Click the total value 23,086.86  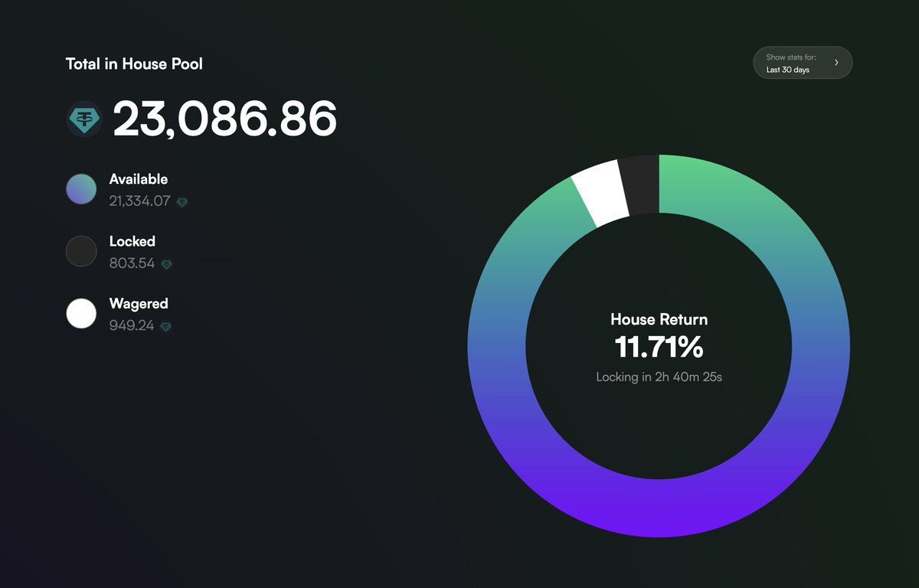[225, 119]
